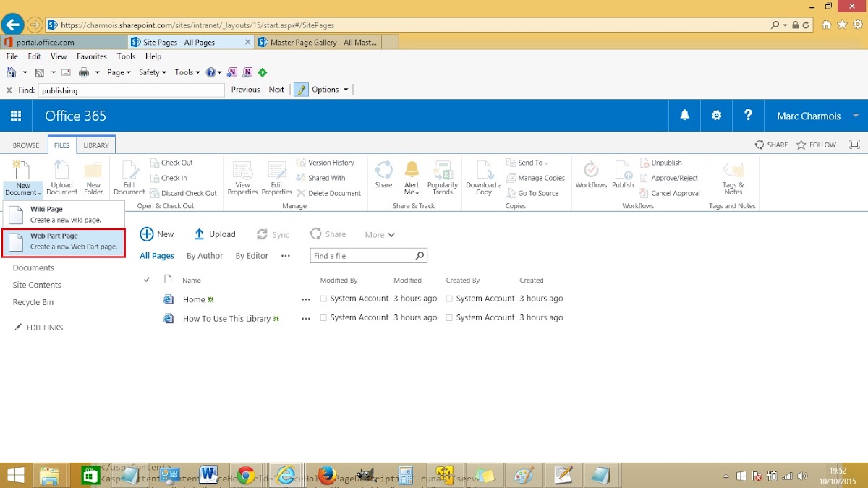Image resolution: width=868 pixels, height=488 pixels.
Task: Click the Upload Document ribbon icon
Action: pyautogui.click(x=62, y=178)
